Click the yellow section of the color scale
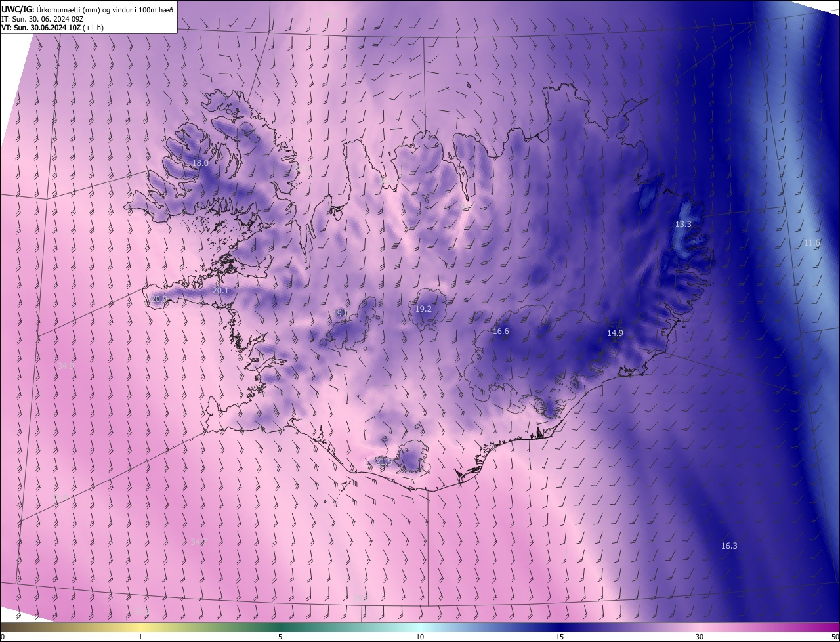Screen dimensions: 840x642 tap(140, 627)
